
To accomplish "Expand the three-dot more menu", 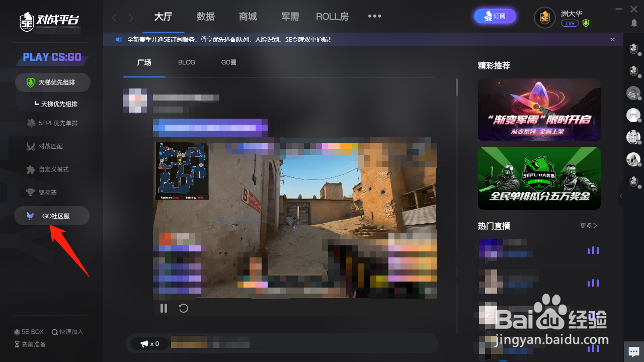I will [374, 16].
